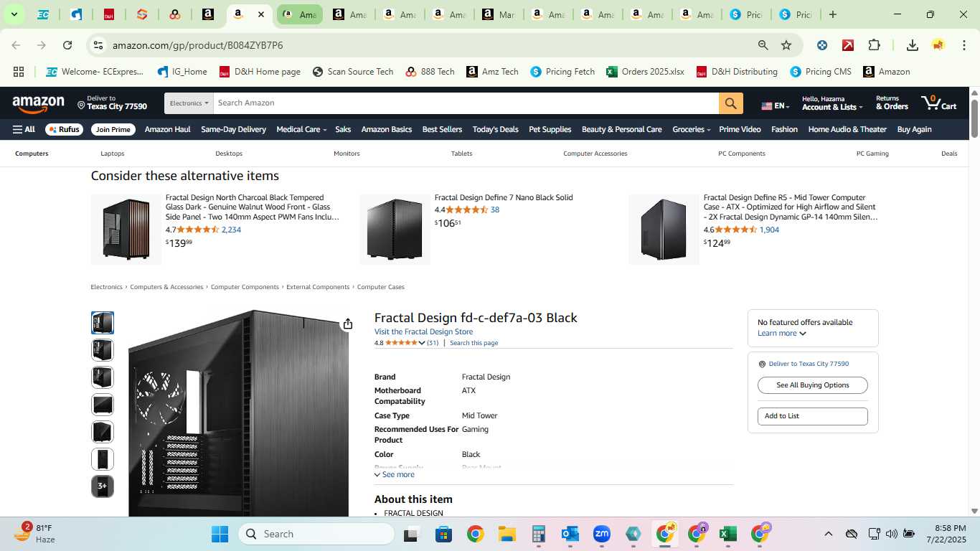Select the Monitors category
980x551 pixels.
(347, 154)
